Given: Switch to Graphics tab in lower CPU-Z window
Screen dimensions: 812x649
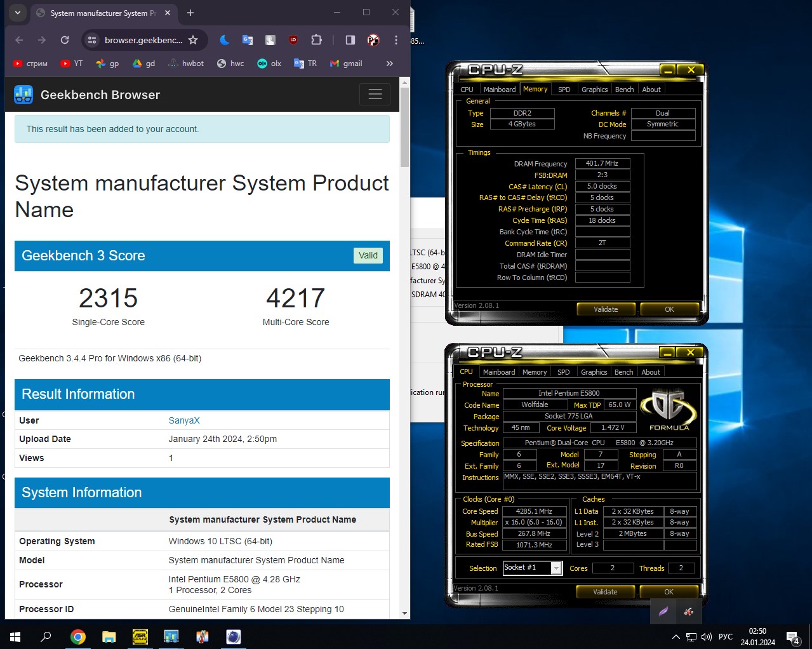Looking at the screenshot, I should [594, 372].
